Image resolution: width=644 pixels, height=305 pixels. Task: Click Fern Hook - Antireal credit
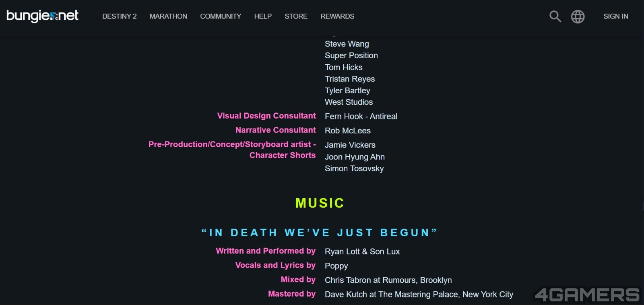tap(361, 117)
